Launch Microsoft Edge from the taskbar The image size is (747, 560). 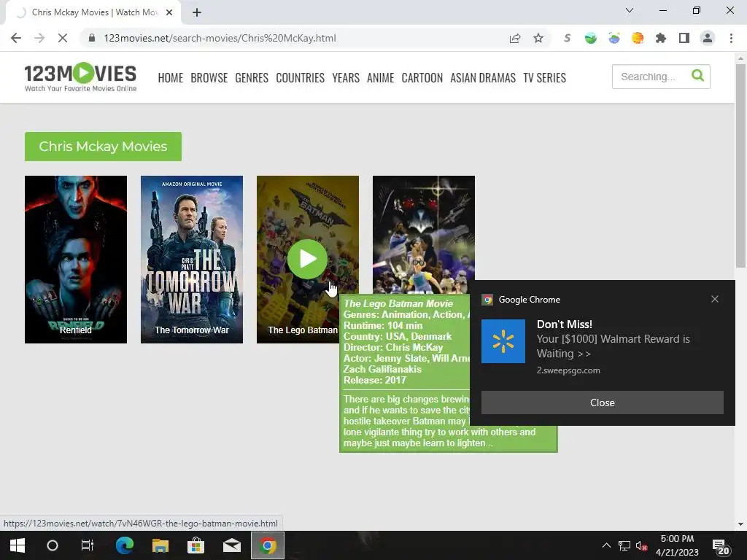(124, 545)
